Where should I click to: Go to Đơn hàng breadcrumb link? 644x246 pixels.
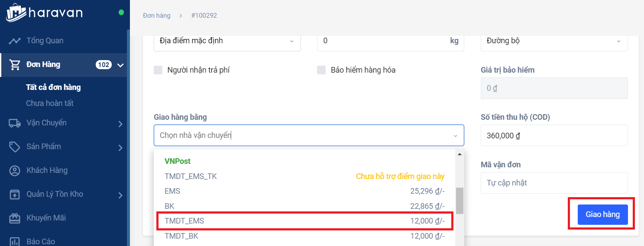coord(156,16)
